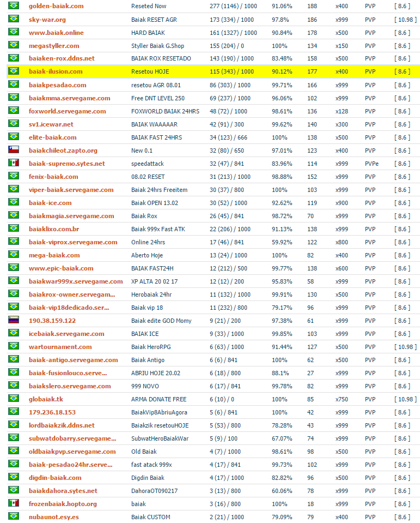Open baiakwar999x.servegame.com server link
420x523 pixels.
coord(76,281)
